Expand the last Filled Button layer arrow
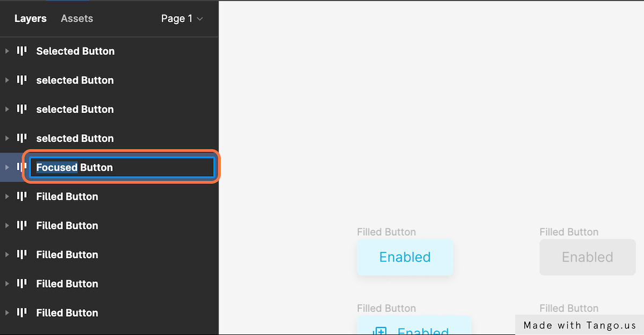Screen dimensions: 644x335 tap(7, 312)
